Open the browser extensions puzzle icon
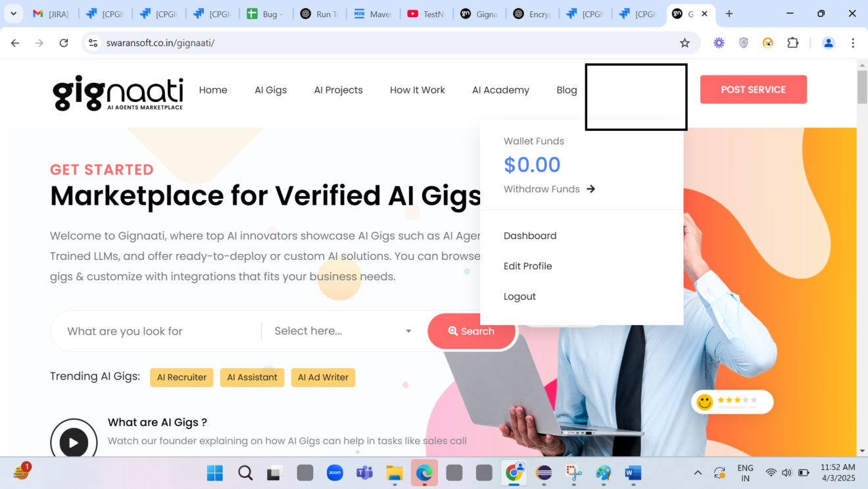868x489 pixels. (792, 43)
